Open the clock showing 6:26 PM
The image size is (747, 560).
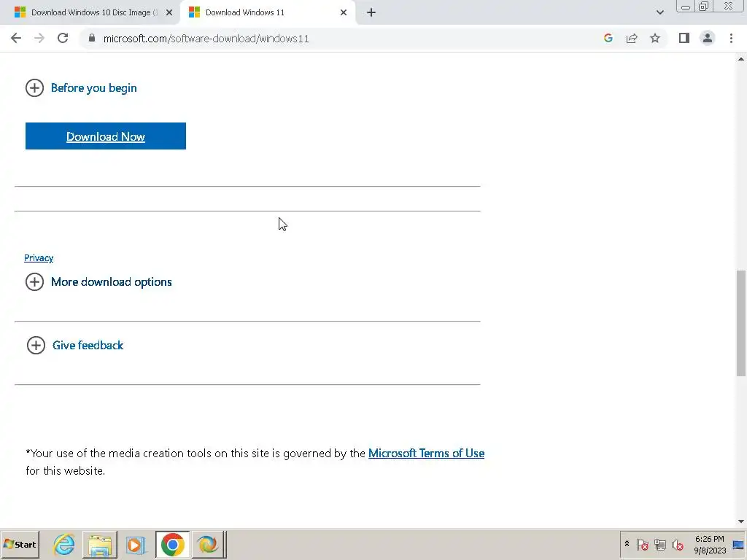[709, 545]
